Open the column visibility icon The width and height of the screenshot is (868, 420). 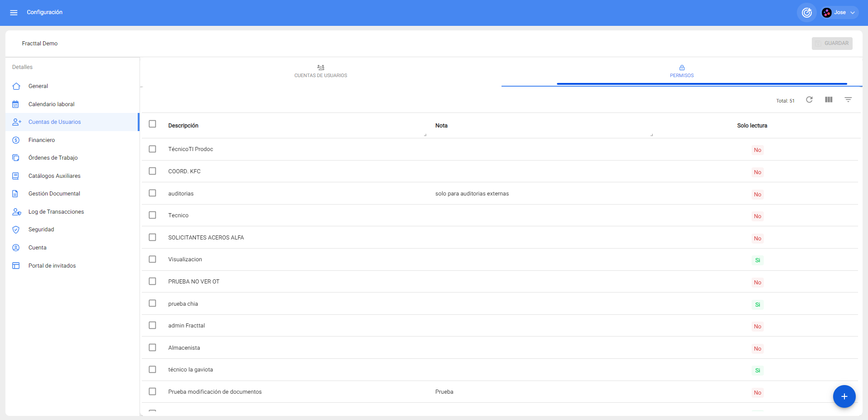(829, 100)
